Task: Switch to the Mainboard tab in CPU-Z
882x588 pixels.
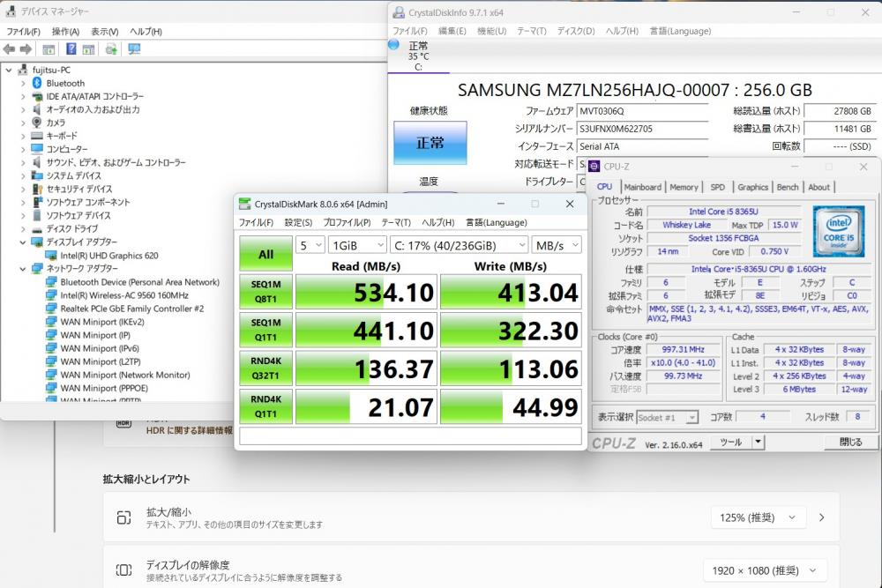Action: (x=642, y=187)
